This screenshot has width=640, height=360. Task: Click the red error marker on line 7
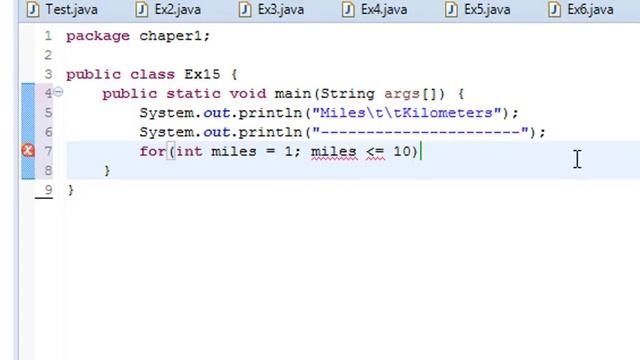click(28, 151)
